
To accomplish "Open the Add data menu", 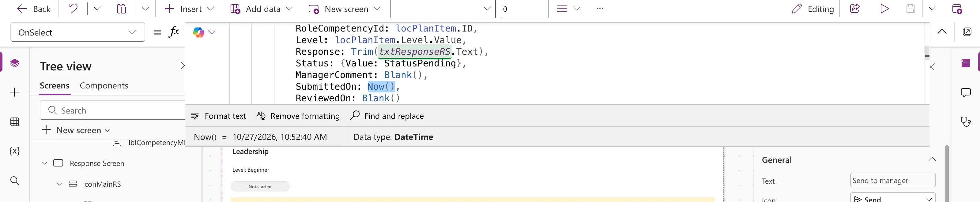I will point(262,9).
